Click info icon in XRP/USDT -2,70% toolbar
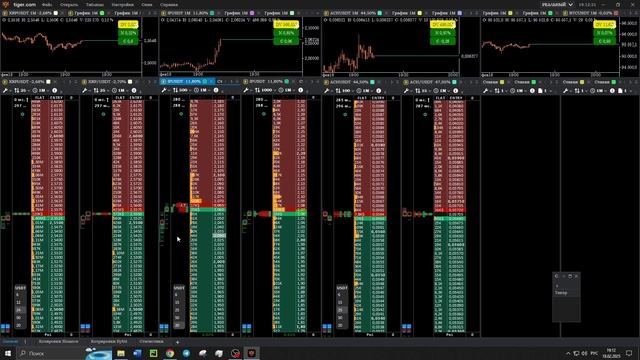The width and height of the screenshot is (640, 360). click(134, 90)
